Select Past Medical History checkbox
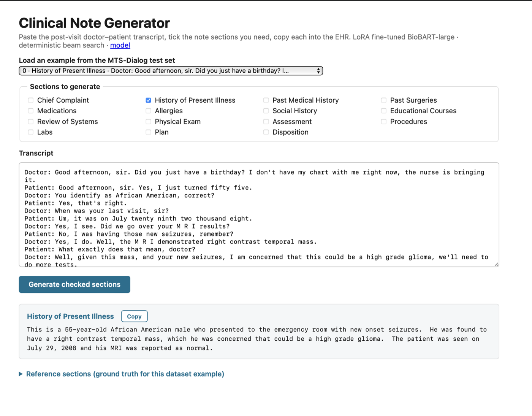532x416 pixels. (x=266, y=100)
